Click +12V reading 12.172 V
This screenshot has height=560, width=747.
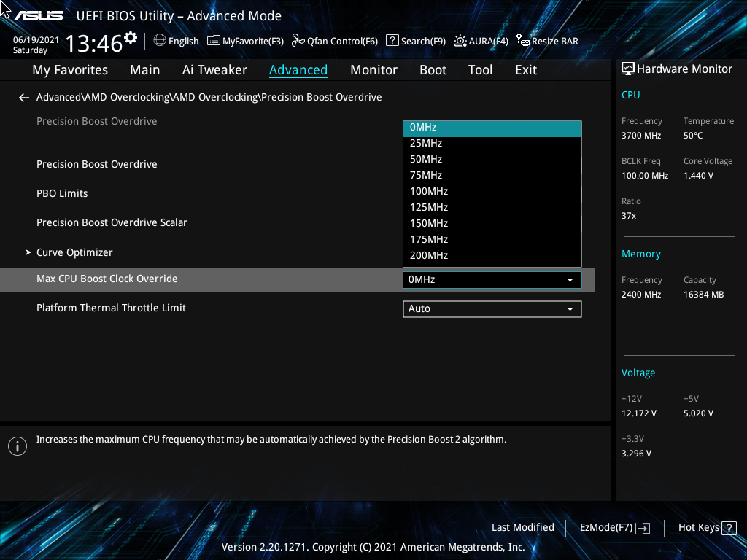pyautogui.click(x=638, y=413)
